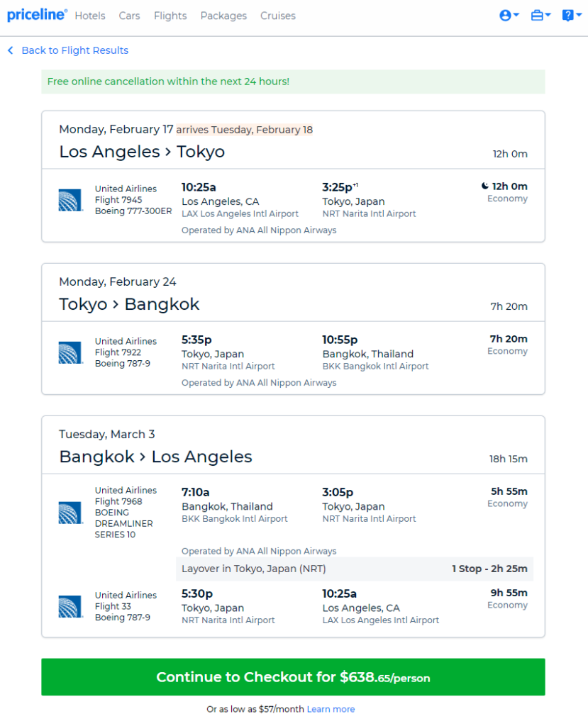The width and height of the screenshot is (588, 726).
Task: Open the Flights section
Action: click(x=170, y=16)
